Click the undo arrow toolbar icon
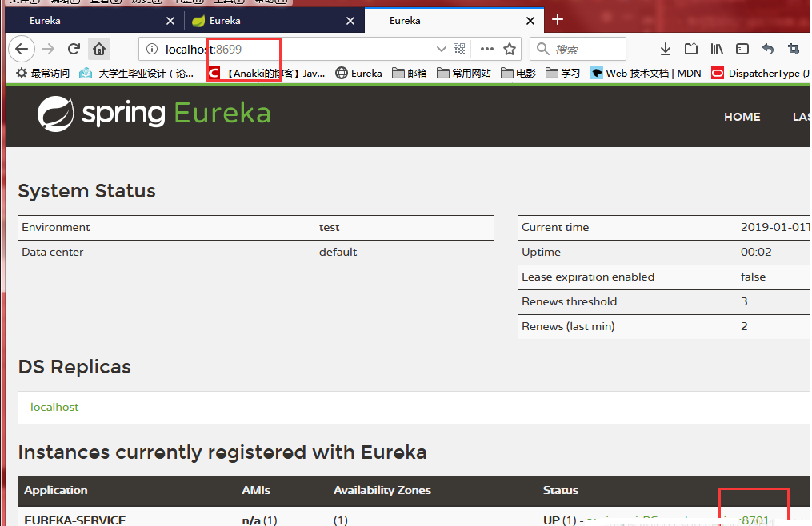 (767, 50)
